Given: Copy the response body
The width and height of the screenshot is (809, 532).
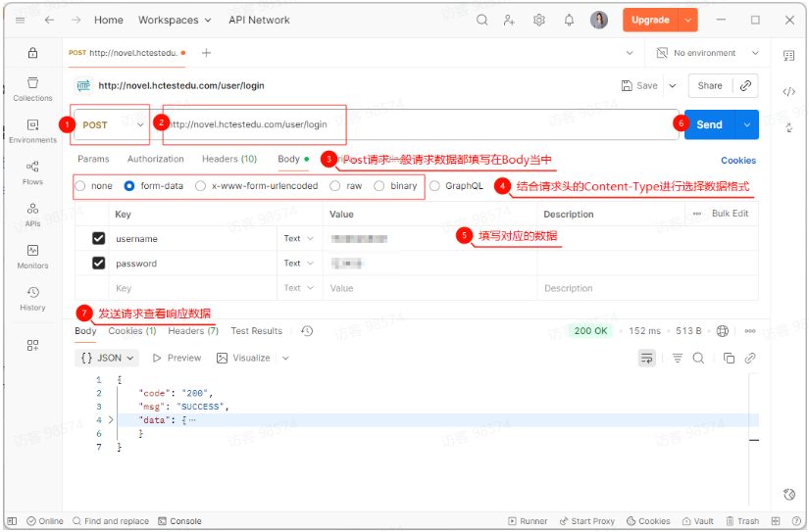Looking at the screenshot, I should click(729, 358).
